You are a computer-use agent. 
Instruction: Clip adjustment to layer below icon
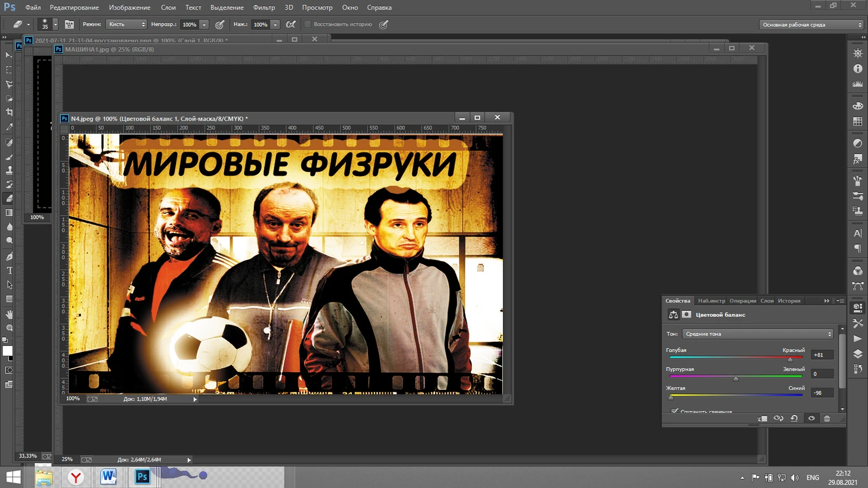[x=763, y=418]
